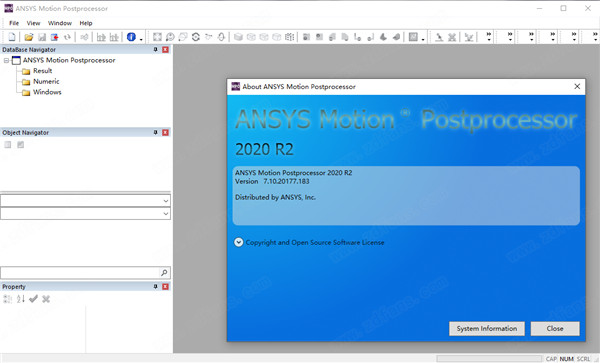This screenshot has width=600, height=363.
Task: Click the Save disk toolbar icon
Action: coord(42,37)
